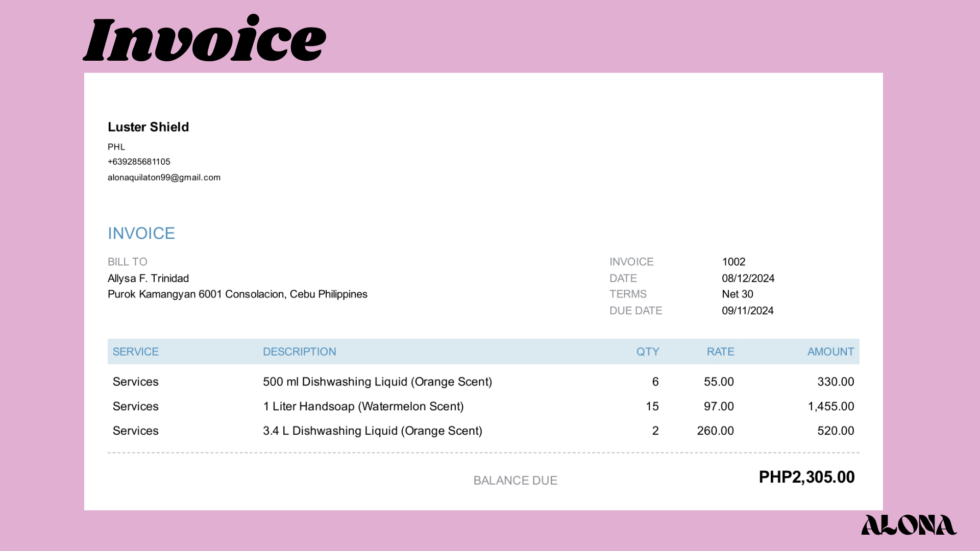Click invoice number 1002
The width and height of the screenshot is (980, 551).
pos(733,262)
